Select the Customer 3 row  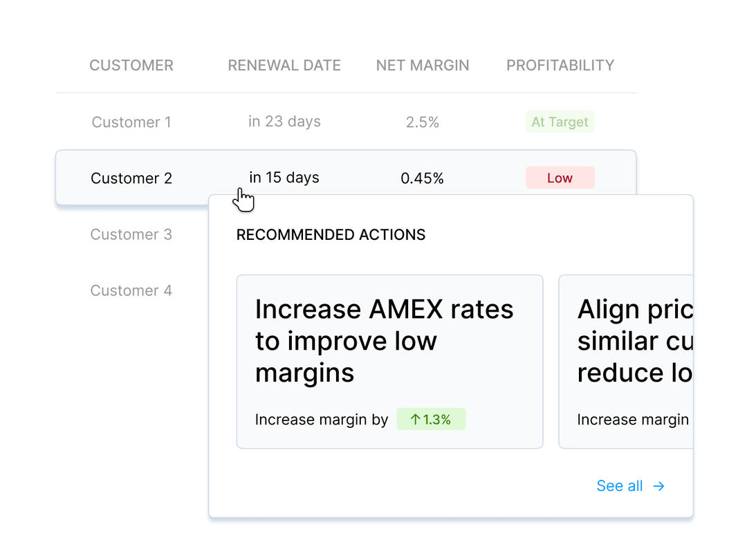131,234
